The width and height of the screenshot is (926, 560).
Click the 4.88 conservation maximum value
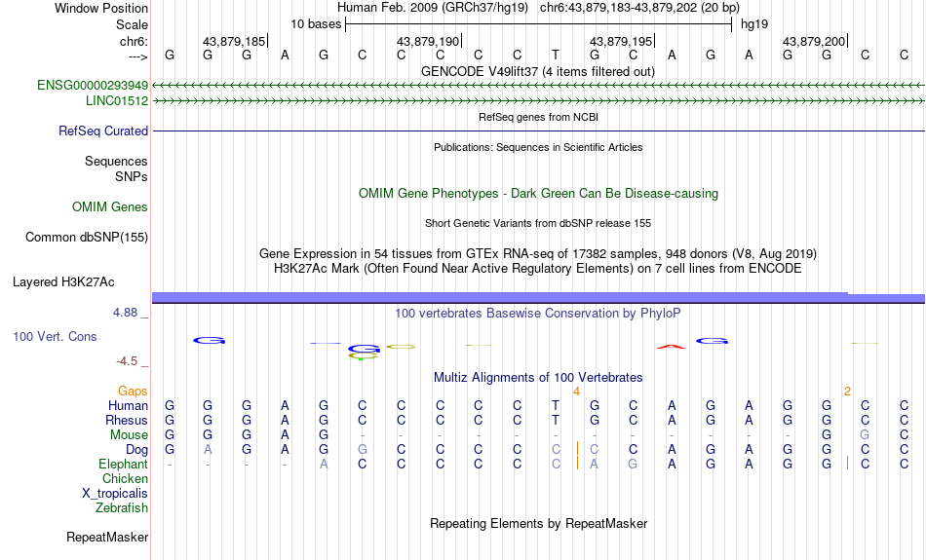click(125, 313)
